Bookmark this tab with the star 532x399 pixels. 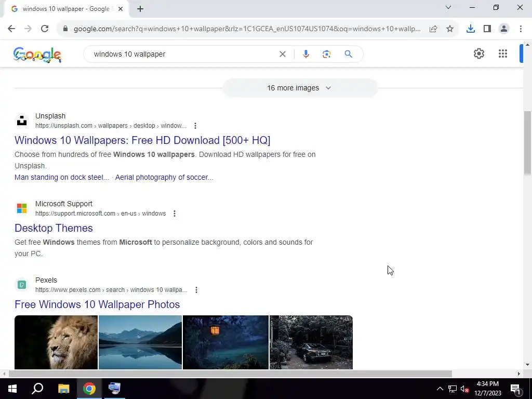click(x=450, y=29)
